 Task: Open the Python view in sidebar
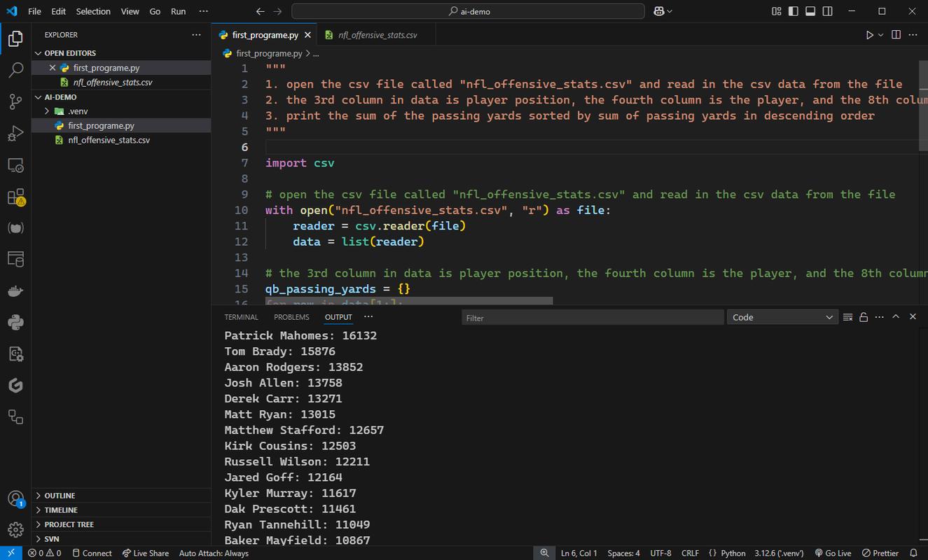tap(15, 323)
